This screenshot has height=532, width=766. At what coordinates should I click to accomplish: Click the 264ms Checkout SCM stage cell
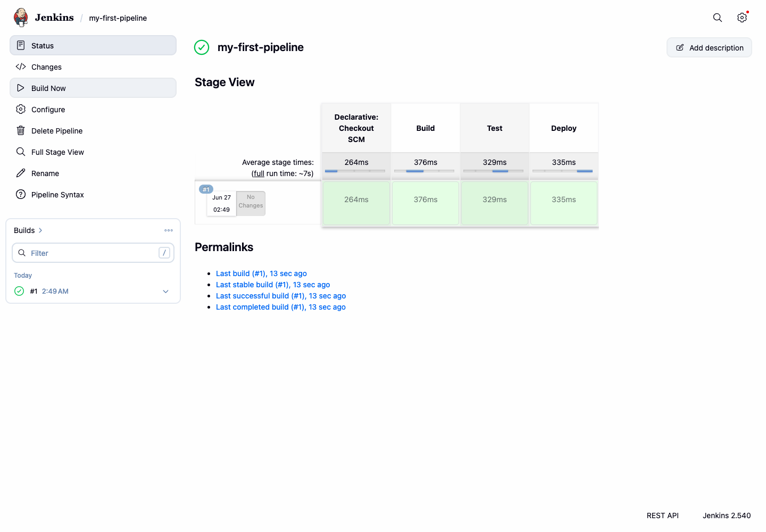[x=356, y=203]
